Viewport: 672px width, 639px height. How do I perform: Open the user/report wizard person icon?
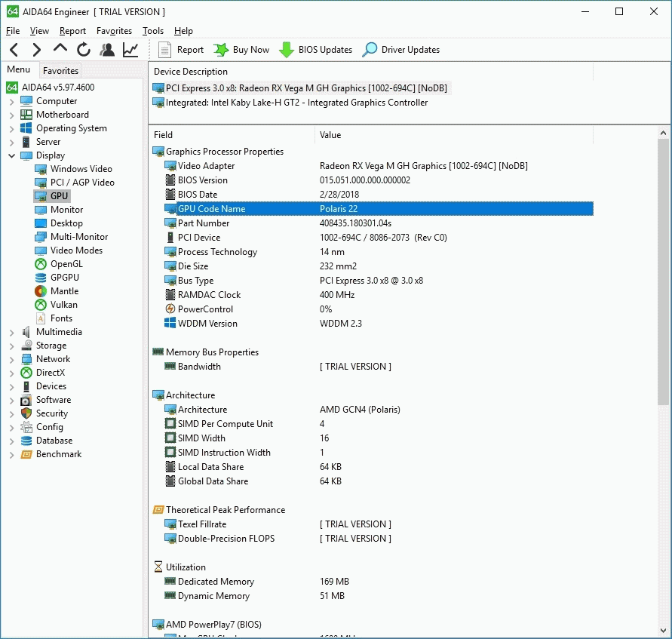point(107,50)
